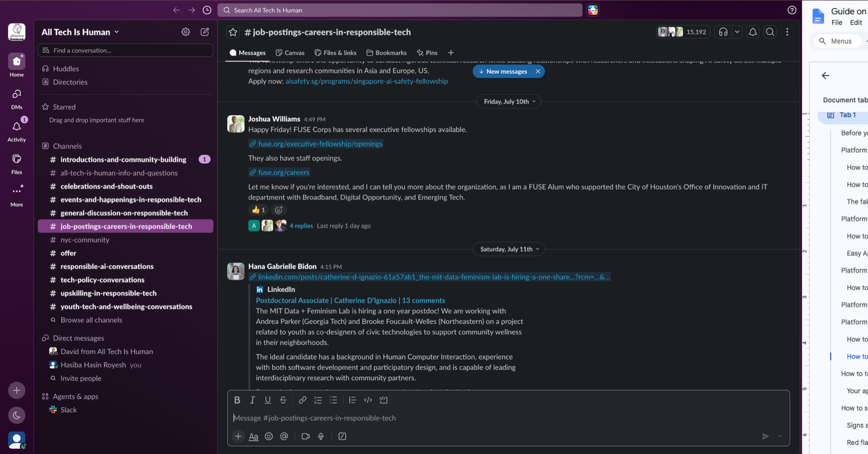Switch to Bookmarks tab
This screenshot has width=868, height=454.
click(386, 53)
